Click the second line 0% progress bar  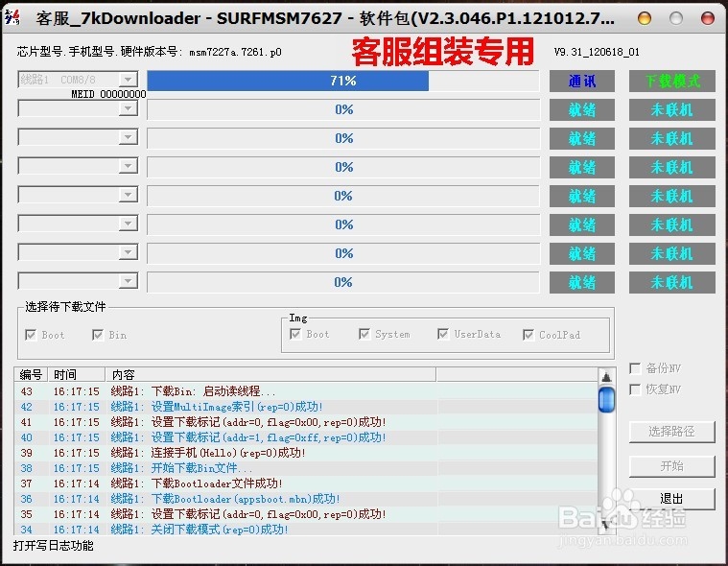pyautogui.click(x=343, y=109)
